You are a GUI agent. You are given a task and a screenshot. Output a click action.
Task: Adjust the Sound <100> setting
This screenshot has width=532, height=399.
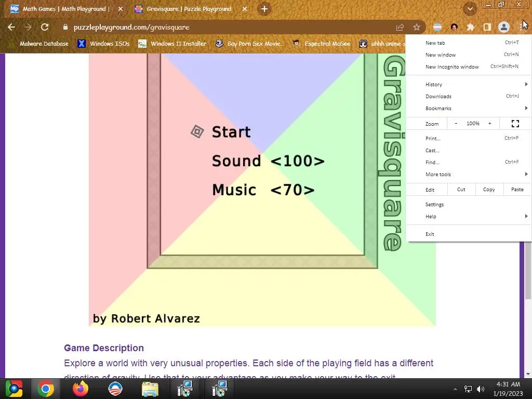[x=268, y=161]
